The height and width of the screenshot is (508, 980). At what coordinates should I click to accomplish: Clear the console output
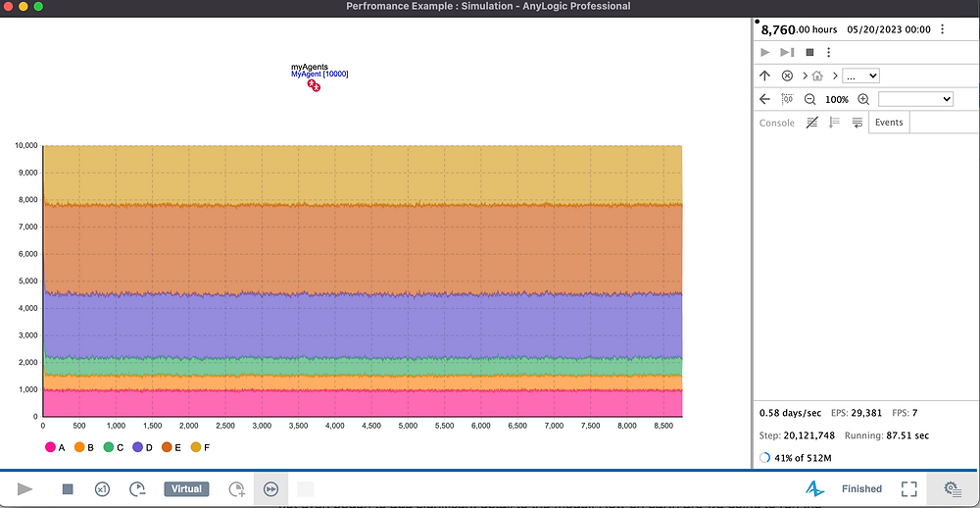pyautogui.click(x=811, y=123)
